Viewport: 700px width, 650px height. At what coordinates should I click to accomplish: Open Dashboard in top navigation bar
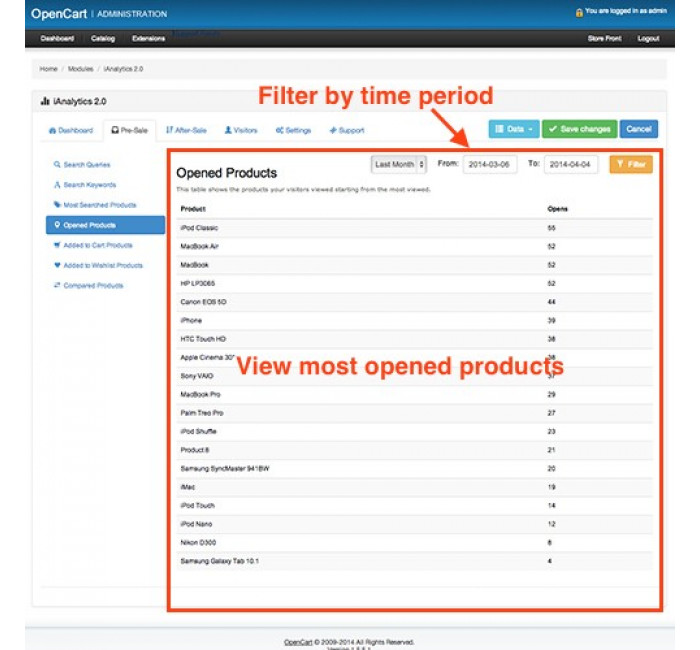tap(57, 38)
